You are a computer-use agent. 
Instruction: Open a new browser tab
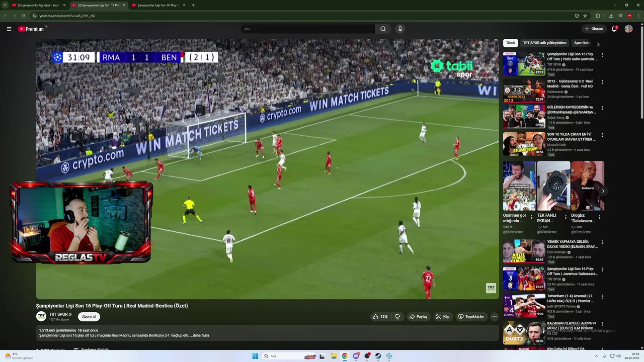(193, 5)
